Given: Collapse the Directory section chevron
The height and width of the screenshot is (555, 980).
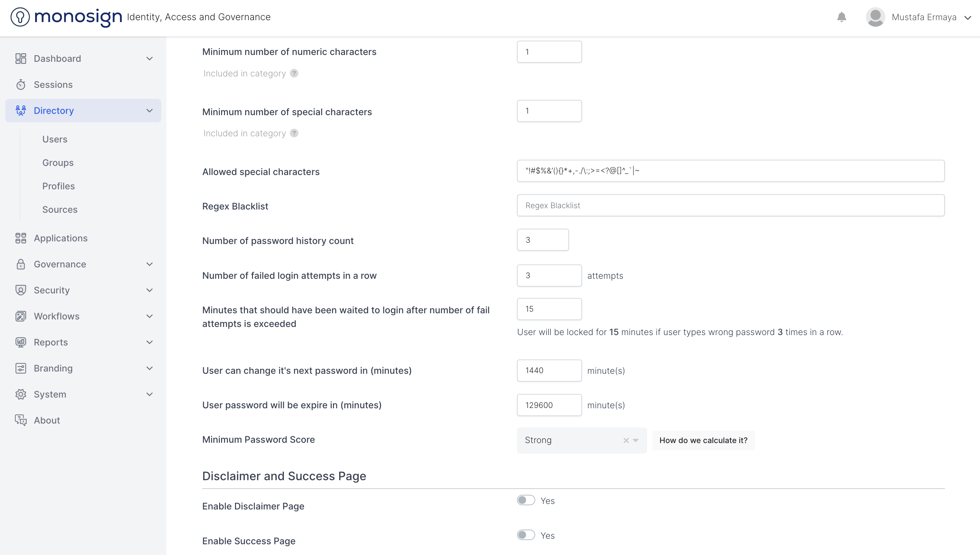Looking at the screenshot, I should 149,111.
